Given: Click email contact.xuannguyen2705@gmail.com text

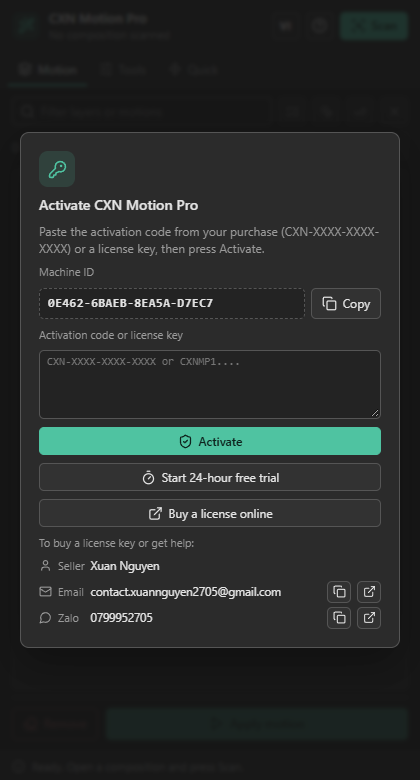Looking at the screenshot, I should pyautogui.click(x=186, y=592).
